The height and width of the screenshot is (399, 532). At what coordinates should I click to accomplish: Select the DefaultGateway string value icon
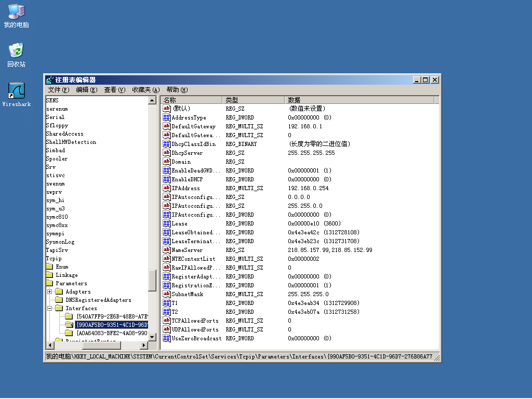pos(167,126)
